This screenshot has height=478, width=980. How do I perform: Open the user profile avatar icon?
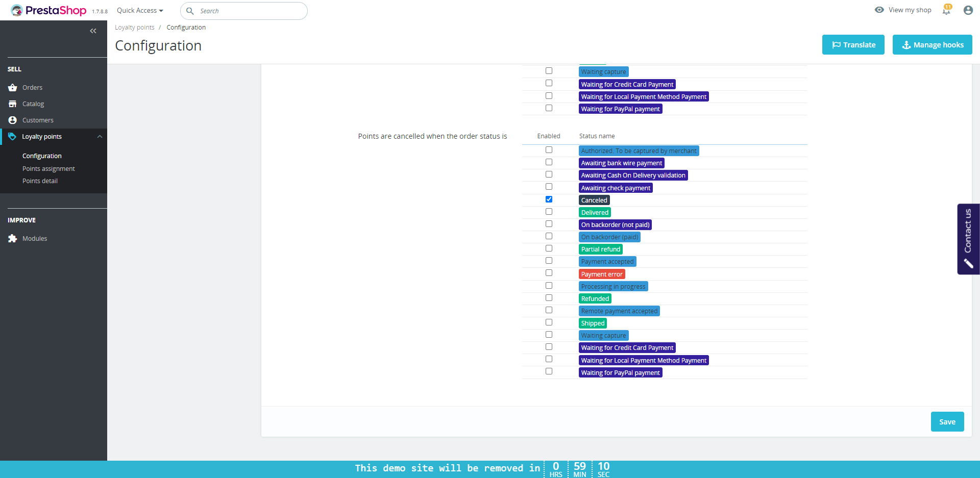click(x=968, y=10)
